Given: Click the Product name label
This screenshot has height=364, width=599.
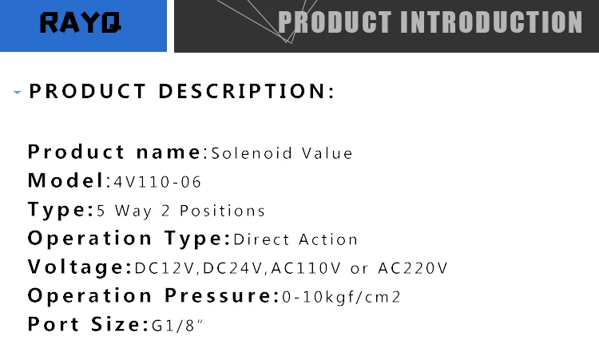Looking at the screenshot, I should click(117, 152).
